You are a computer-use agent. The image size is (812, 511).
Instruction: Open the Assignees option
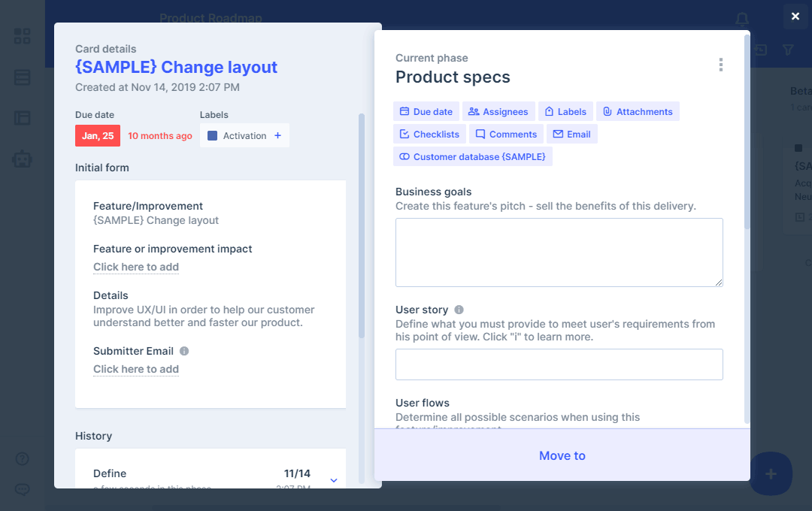[498, 112]
